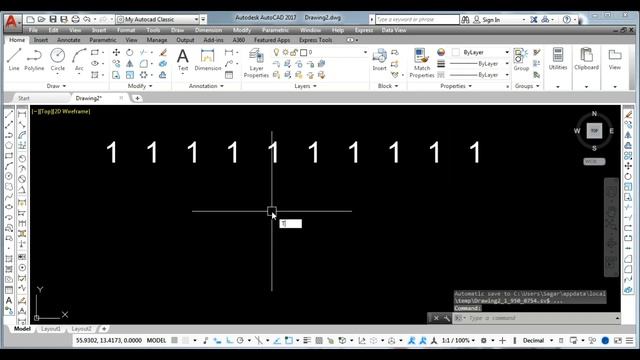
Task: Open the Parametric menu in menu bar
Action: click(275, 30)
